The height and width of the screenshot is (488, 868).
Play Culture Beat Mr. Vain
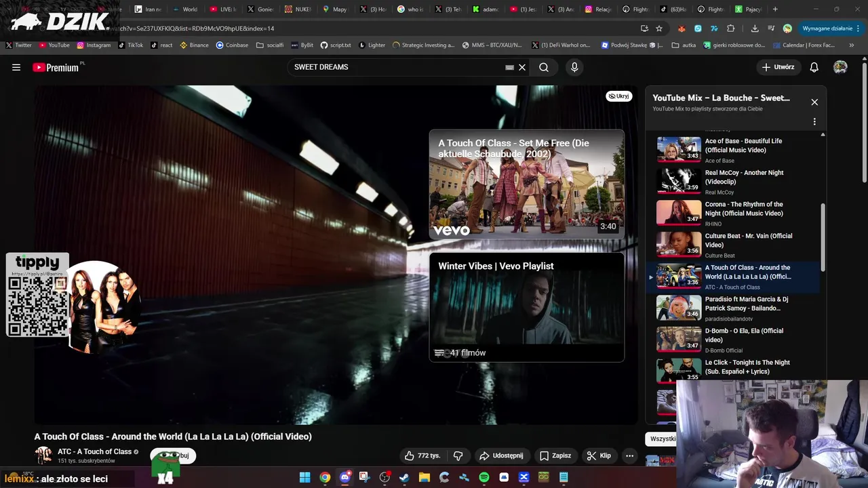pos(732,245)
